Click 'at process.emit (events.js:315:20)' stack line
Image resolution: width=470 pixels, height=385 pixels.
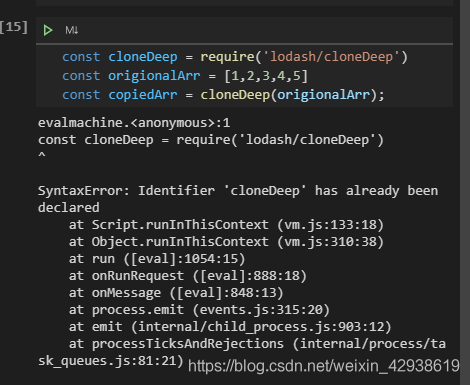pos(199,310)
